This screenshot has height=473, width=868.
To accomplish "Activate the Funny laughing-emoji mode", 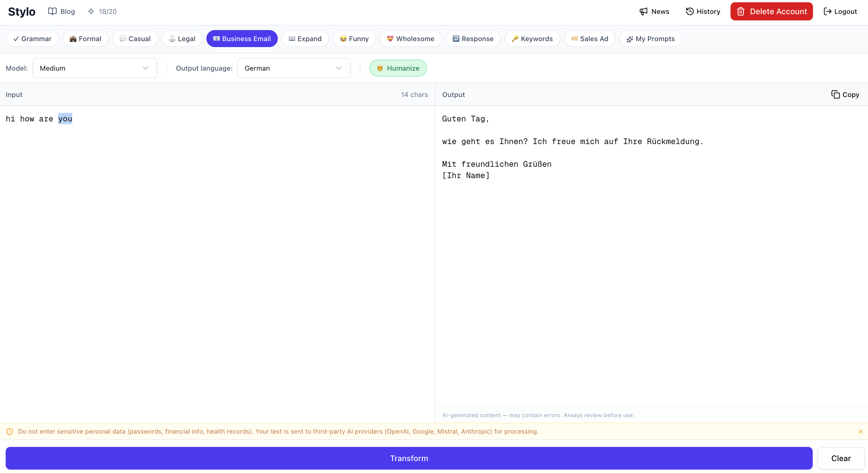I will (x=354, y=39).
